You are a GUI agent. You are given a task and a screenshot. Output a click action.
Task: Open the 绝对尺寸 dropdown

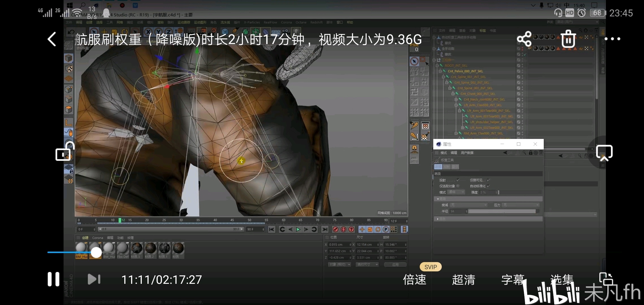coord(367,264)
